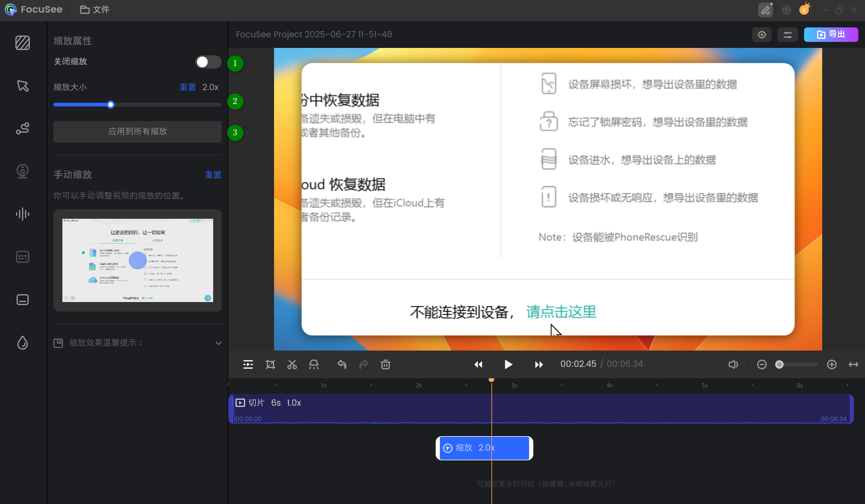
Task: Click the speed adjust toolbar icon
Action: (x=314, y=364)
